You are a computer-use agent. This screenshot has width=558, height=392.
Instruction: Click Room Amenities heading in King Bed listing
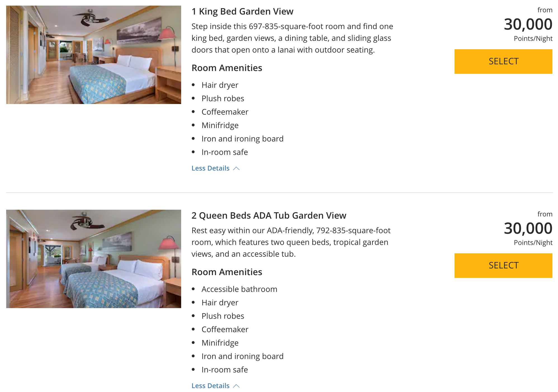point(227,68)
